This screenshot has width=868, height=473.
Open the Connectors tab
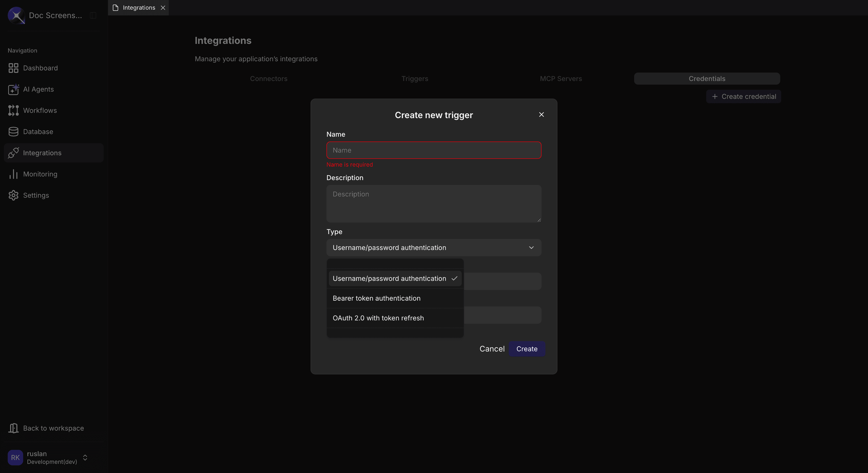point(268,79)
